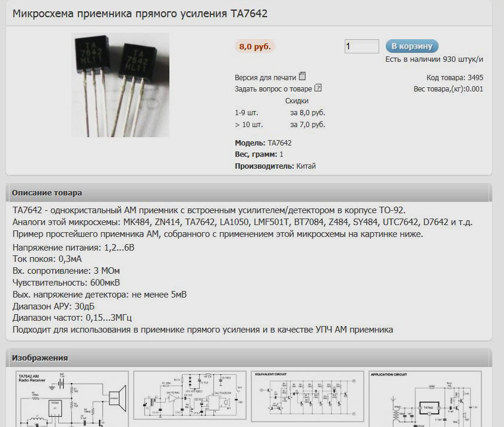The height and width of the screenshot is (427, 504).
Task: Click the question mark icon beside product question
Action: click(x=318, y=88)
